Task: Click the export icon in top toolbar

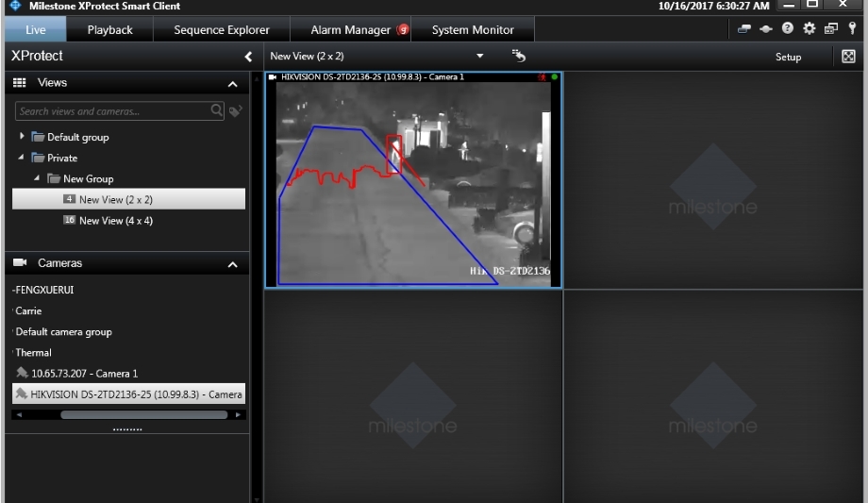Action: click(x=744, y=29)
